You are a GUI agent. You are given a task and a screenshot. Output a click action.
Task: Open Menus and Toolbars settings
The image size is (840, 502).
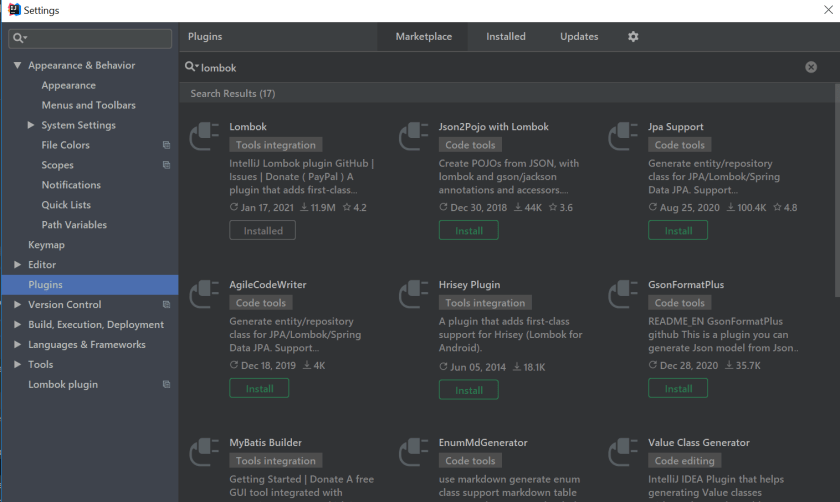(x=88, y=105)
